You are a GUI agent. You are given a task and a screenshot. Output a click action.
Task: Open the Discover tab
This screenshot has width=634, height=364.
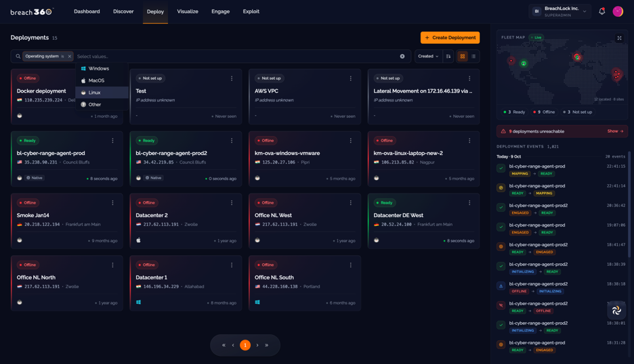point(123,12)
